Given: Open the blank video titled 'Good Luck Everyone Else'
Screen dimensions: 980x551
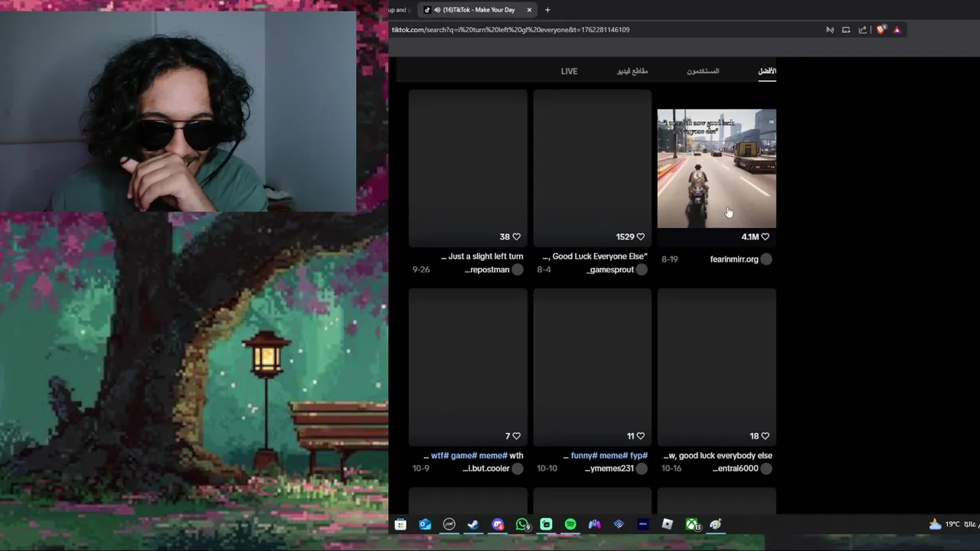Looking at the screenshot, I should tap(593, 168).
